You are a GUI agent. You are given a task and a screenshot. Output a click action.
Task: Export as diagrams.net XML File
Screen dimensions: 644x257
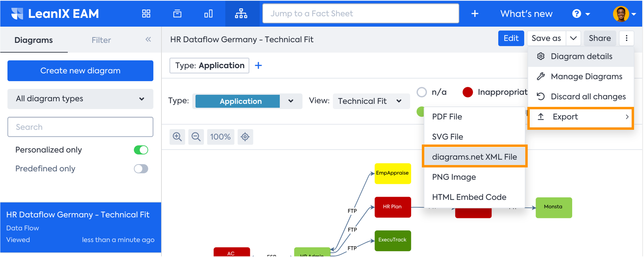pyautogui.click(x=474, y=157)
